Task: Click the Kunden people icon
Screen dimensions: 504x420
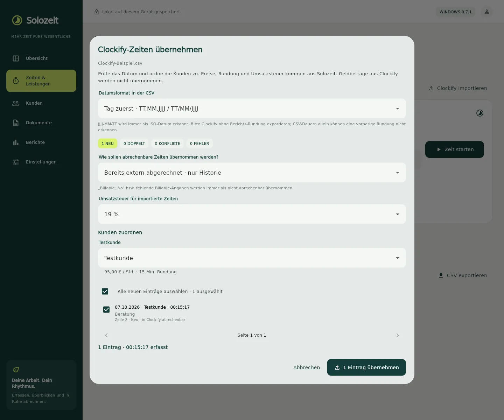Action: 16,103
